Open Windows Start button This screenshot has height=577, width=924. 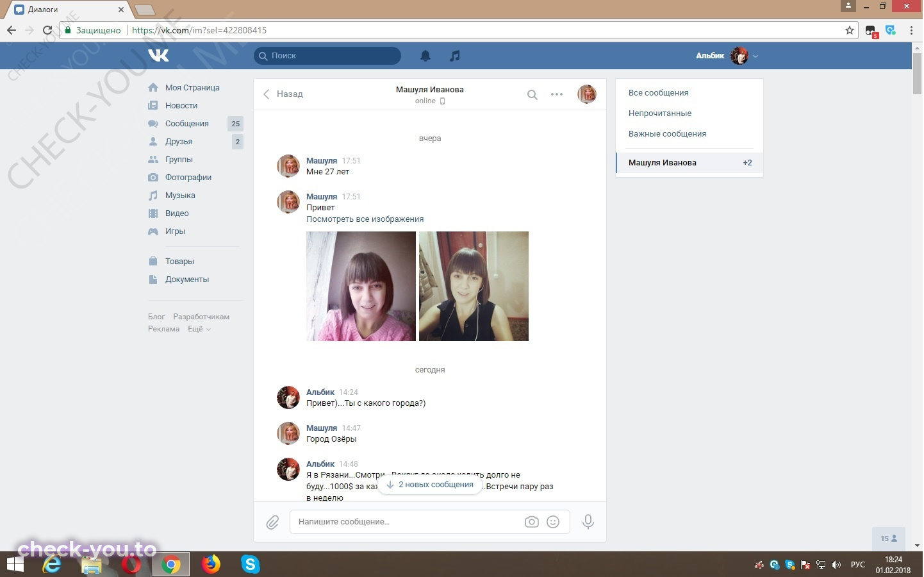(15, 564)
